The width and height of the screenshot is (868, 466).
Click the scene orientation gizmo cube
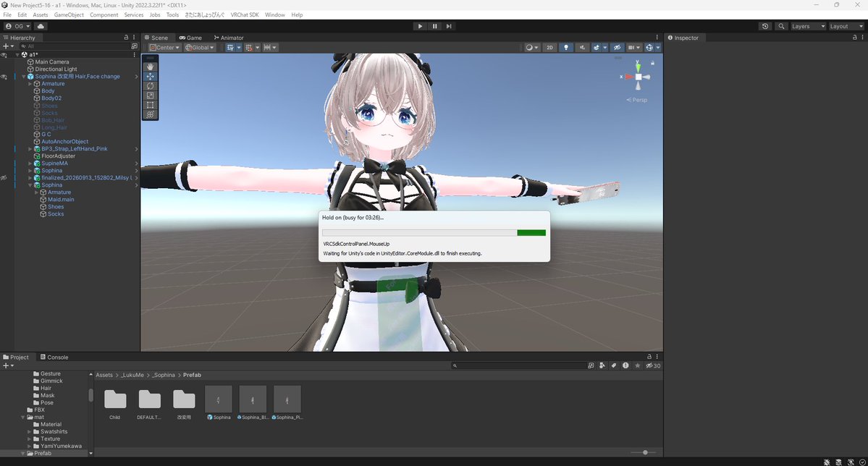(639, 77)
